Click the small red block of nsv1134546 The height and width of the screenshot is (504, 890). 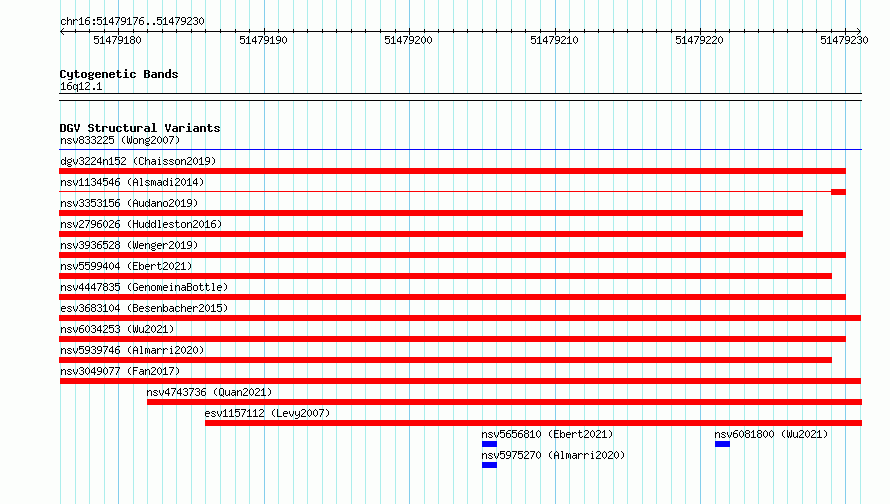[x=838, y=192]
